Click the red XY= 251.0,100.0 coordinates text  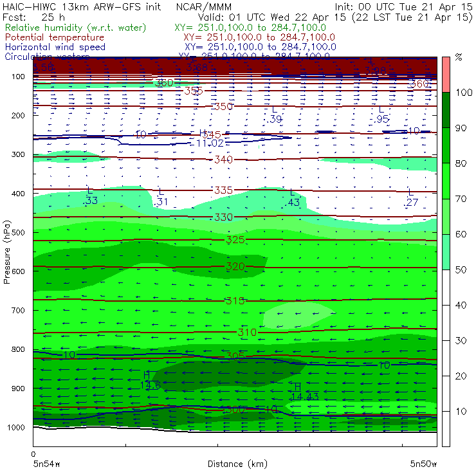pyautogui.click(x=259, y=37)
